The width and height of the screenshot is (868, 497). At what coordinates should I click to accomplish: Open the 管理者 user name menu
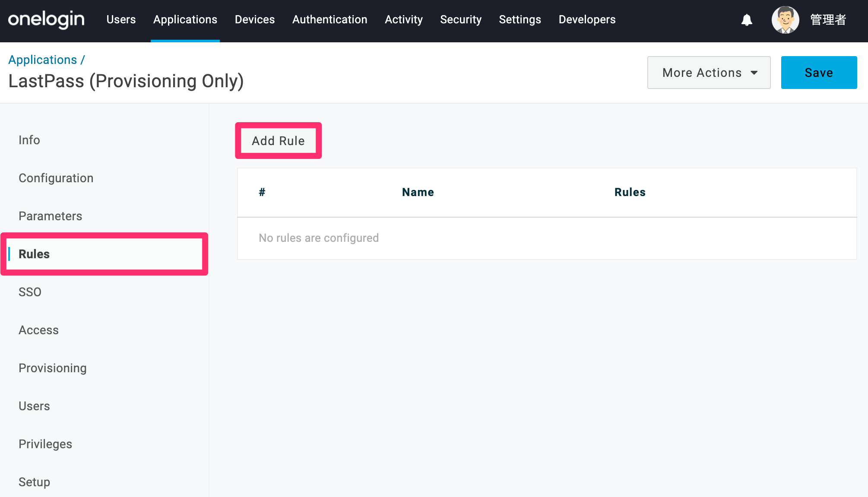pos(828,20)
